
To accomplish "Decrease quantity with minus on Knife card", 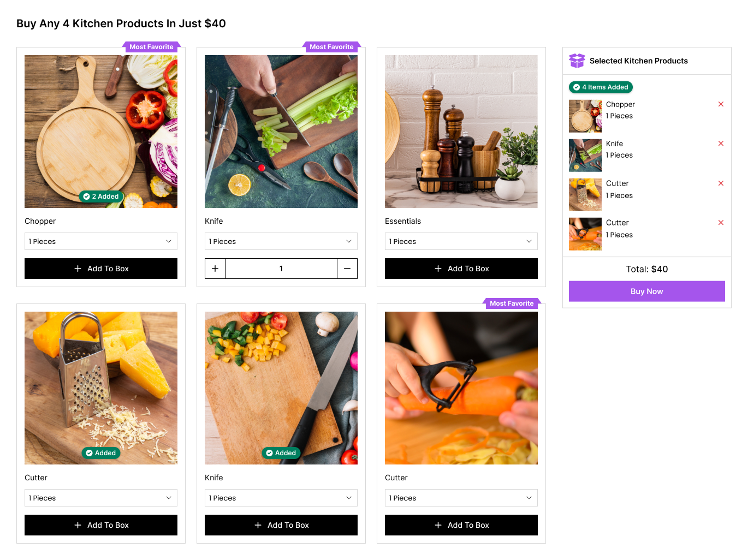I will coord(347,269).
